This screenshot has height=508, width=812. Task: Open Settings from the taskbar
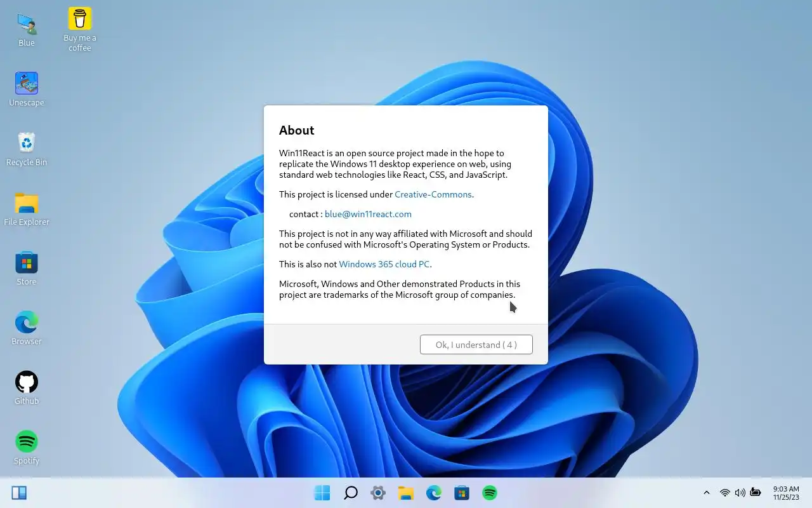coord(378,493)
